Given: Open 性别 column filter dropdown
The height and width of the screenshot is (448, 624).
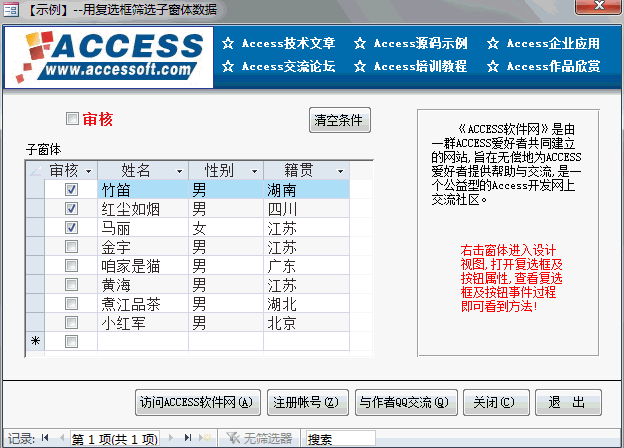Looking at the screenshot, I should click(254, 171).
